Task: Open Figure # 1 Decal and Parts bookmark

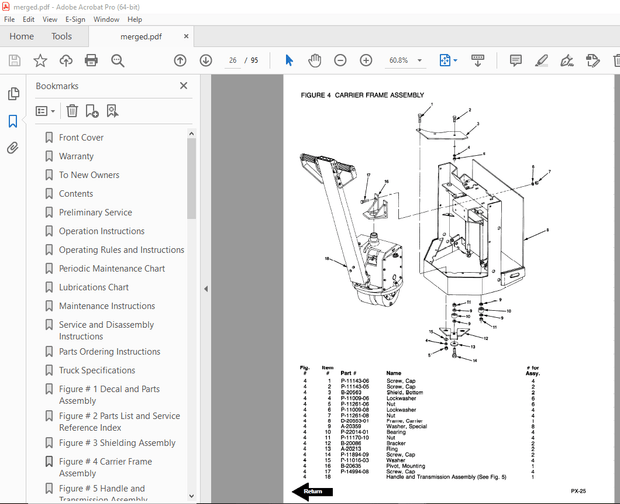Action: click(109, 395)
